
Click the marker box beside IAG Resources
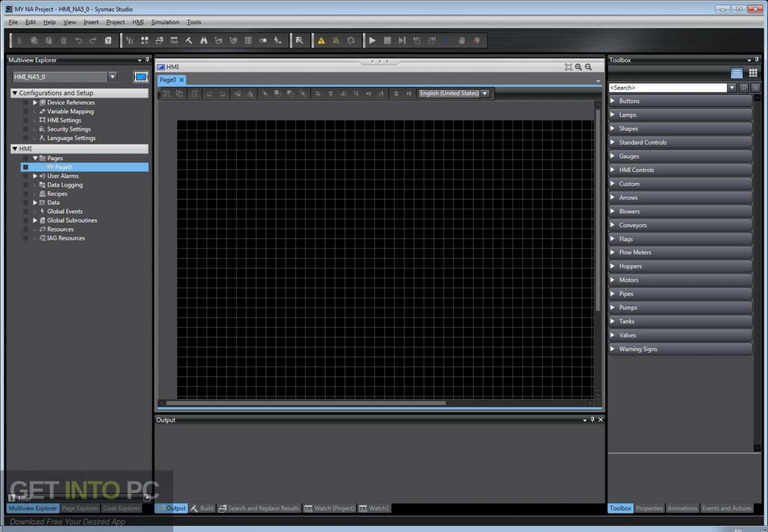tap(25, 239)
